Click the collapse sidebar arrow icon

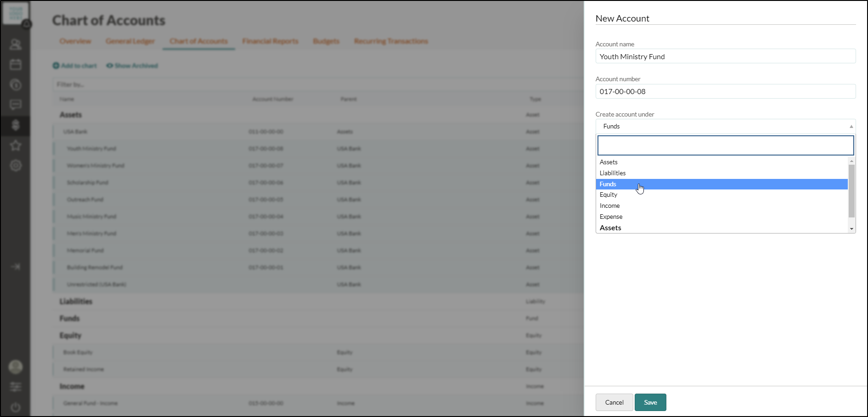(16, 267)
